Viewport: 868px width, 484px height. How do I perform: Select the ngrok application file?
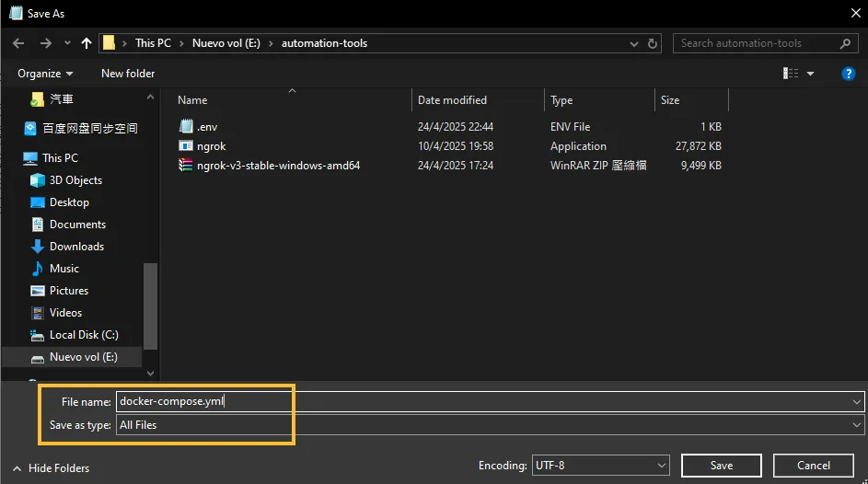pos(211,146)
